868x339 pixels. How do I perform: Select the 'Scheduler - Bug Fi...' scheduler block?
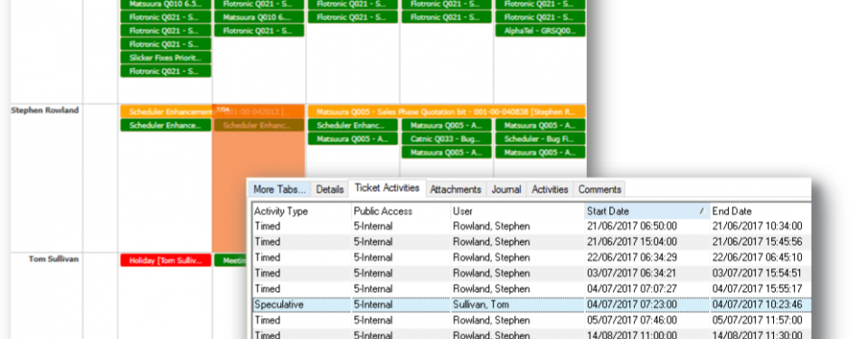541,139
